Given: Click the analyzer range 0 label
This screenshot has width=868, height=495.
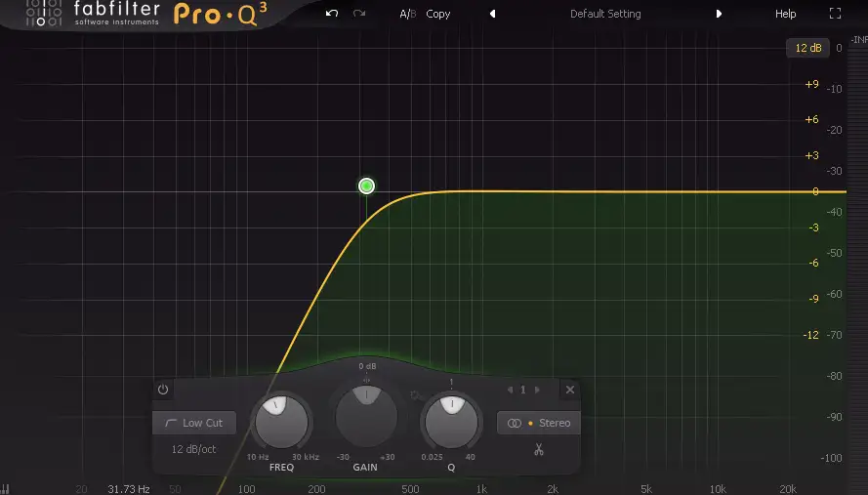Looking at the screenshot, I should 839,48.
